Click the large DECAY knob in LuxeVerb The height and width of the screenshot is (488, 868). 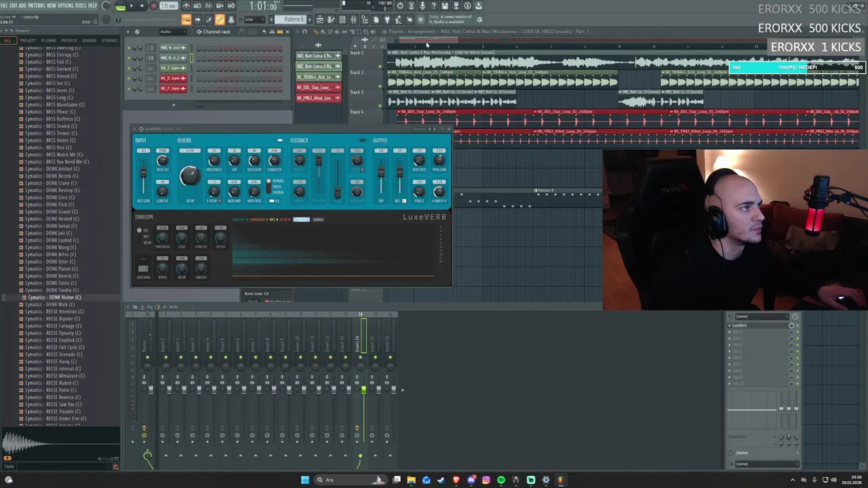(x=190, y=176)
